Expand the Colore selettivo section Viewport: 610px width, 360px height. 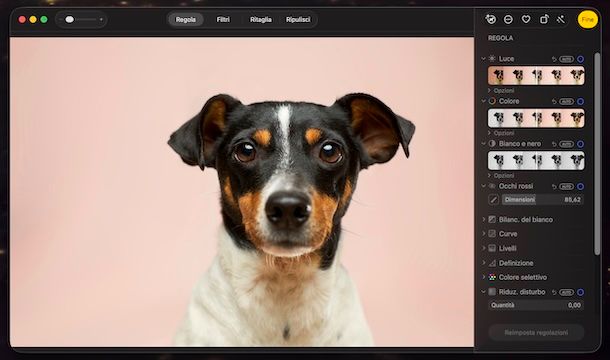484,277
